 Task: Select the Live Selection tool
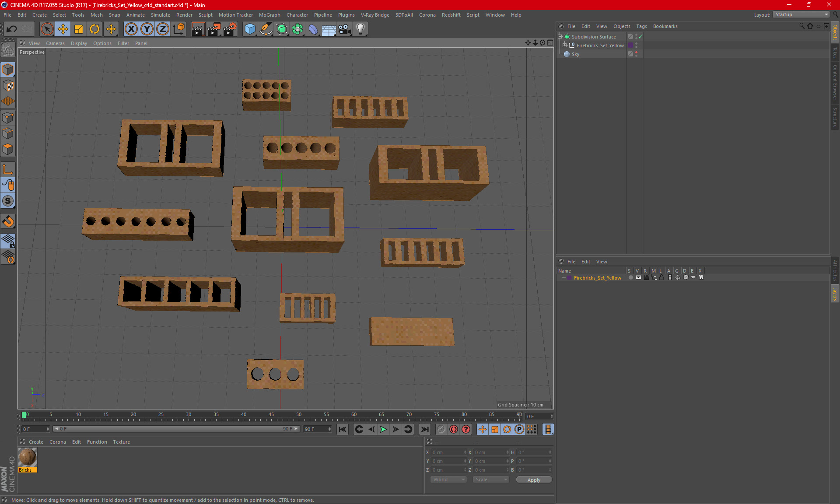(47, 29)
